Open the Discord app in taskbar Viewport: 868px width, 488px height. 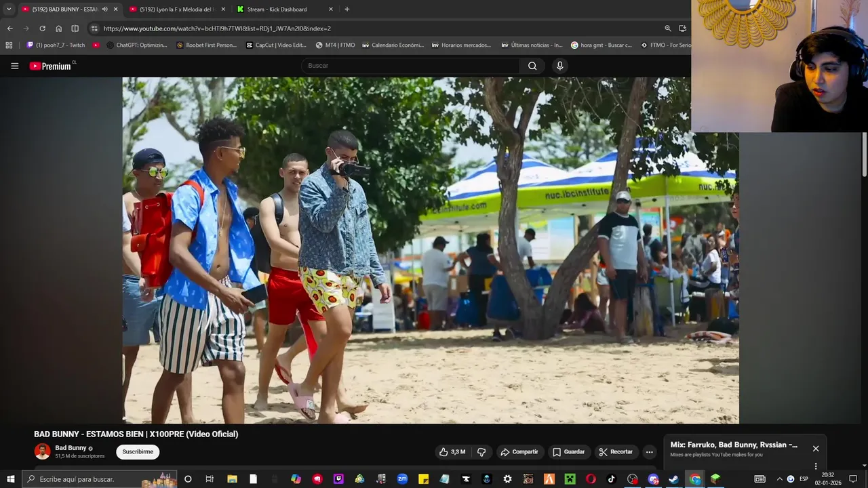click(653, 479)
